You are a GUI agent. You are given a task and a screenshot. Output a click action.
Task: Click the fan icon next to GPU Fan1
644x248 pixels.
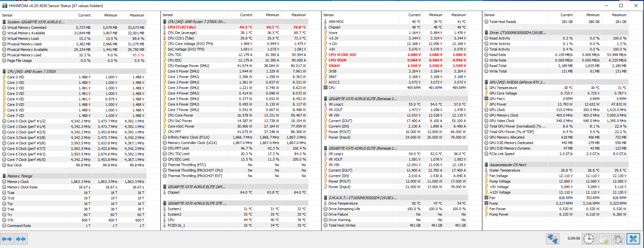pos(486,99)
